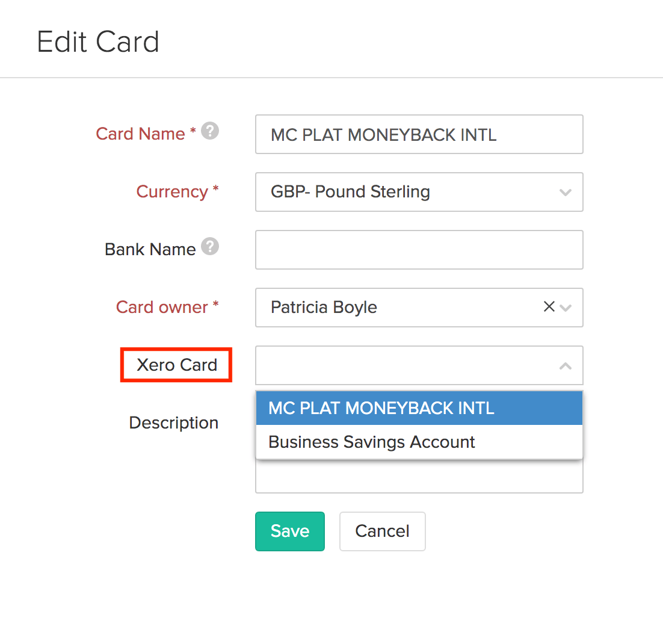
Task: Click the Edit Card heading
Action: [98, 42]
